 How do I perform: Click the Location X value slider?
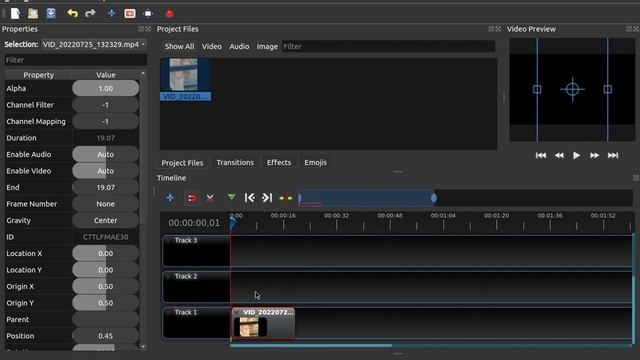[x=106, y=253]
